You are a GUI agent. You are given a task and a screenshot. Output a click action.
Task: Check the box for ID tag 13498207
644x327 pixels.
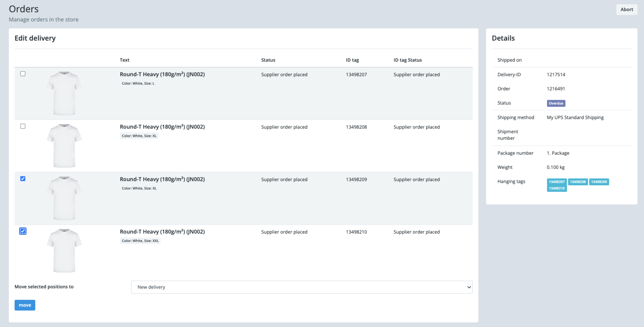(x=23, y=74)
